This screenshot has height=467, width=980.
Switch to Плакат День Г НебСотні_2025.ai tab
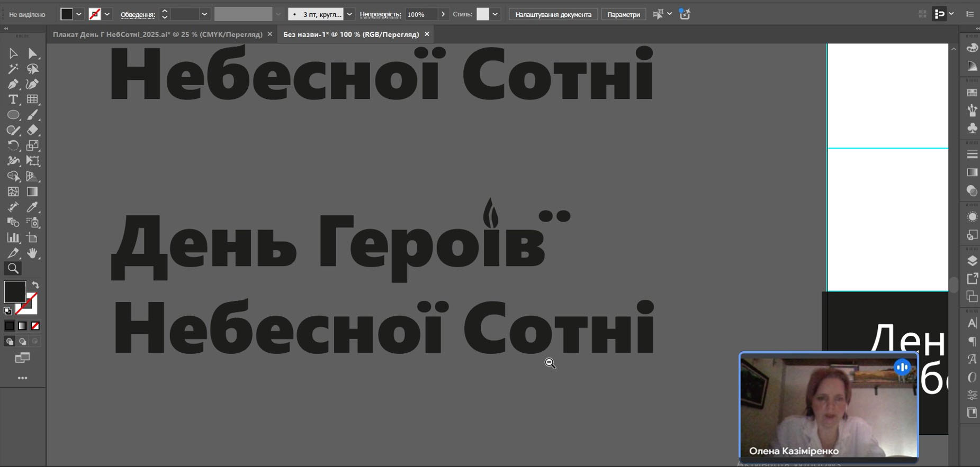pyautogui.click(x=157, y=34)
